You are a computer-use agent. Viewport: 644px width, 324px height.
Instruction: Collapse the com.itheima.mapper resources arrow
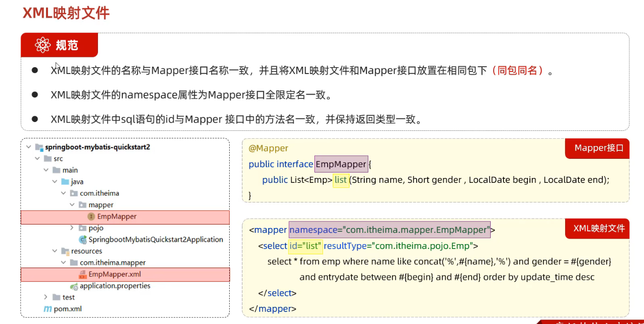click(63, 263)
